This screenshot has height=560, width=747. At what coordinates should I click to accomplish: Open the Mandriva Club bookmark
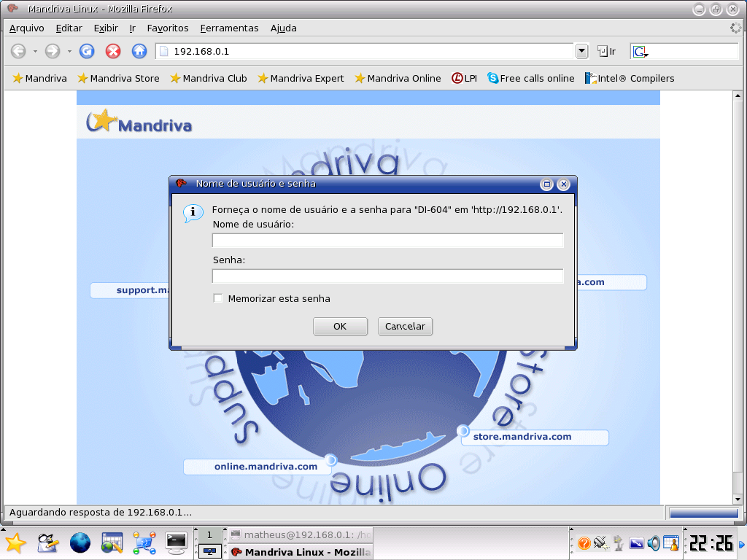pos(208,78)
